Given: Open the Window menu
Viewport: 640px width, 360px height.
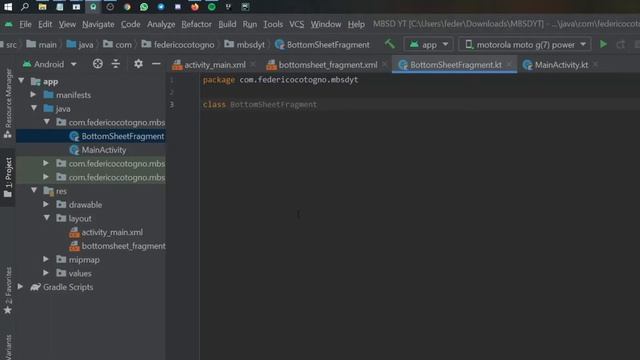Looking at the screenshot, I should [326, 24].
